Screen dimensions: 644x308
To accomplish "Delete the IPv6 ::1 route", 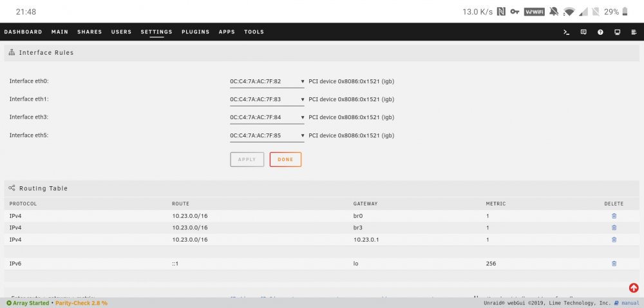I will (x=614, y=264).
